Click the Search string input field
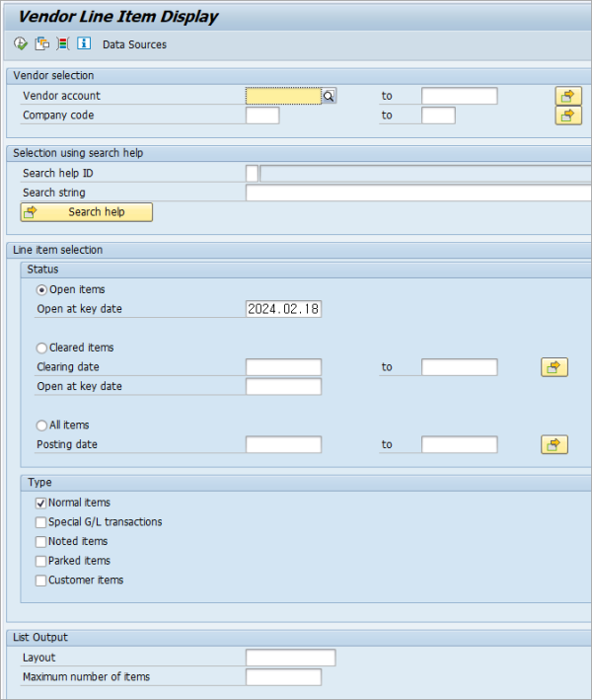Screen dimensions: 592x700 click(418, 193)
